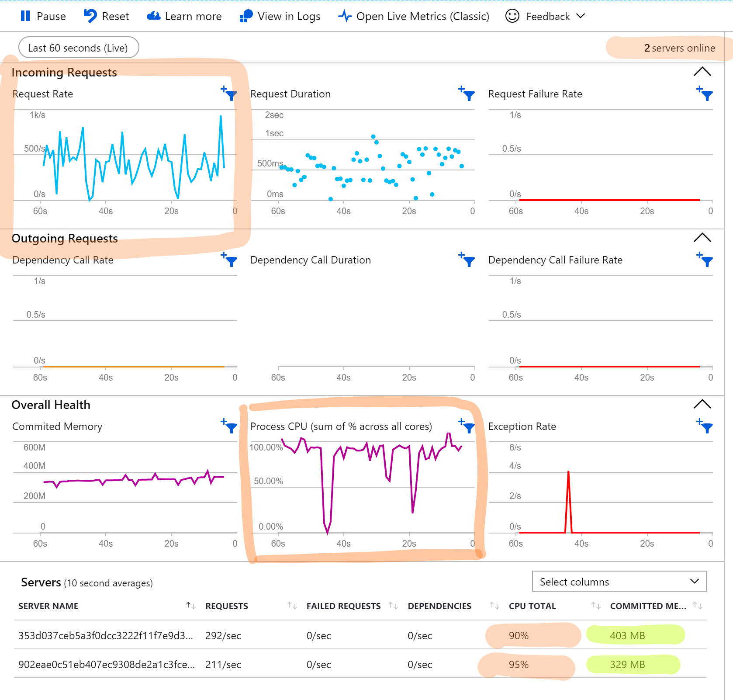Click the Feedback smiley icon
Image resolution: width=733 pixels, height=700 pixels.
click(x=512, y=16)
